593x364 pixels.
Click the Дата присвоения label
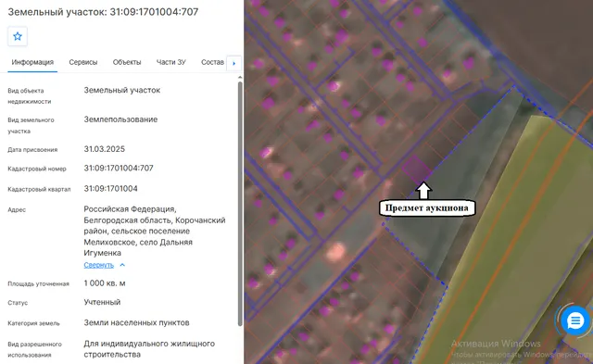(x=33, y=150)
